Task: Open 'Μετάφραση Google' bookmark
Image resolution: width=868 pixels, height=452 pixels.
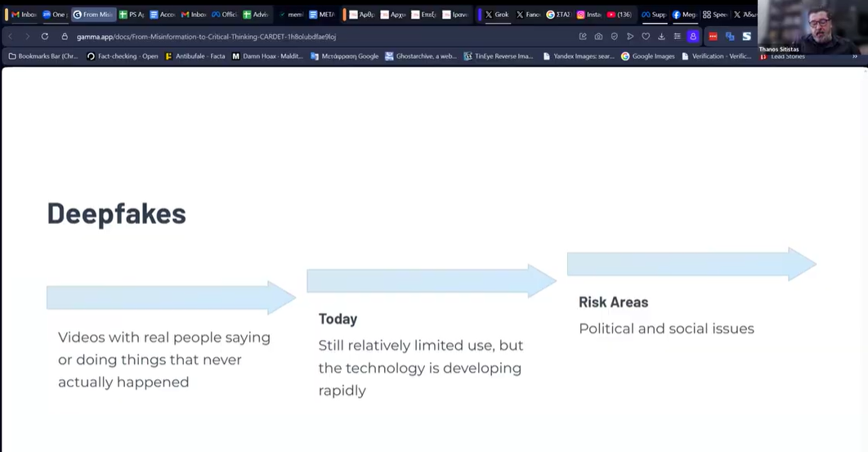Action: (345, 56)
